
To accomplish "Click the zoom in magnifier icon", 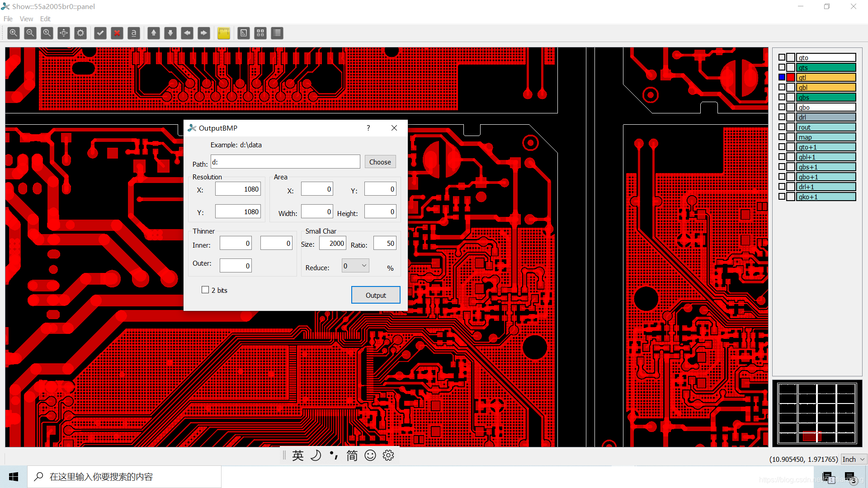I will (x=14, y=33).
